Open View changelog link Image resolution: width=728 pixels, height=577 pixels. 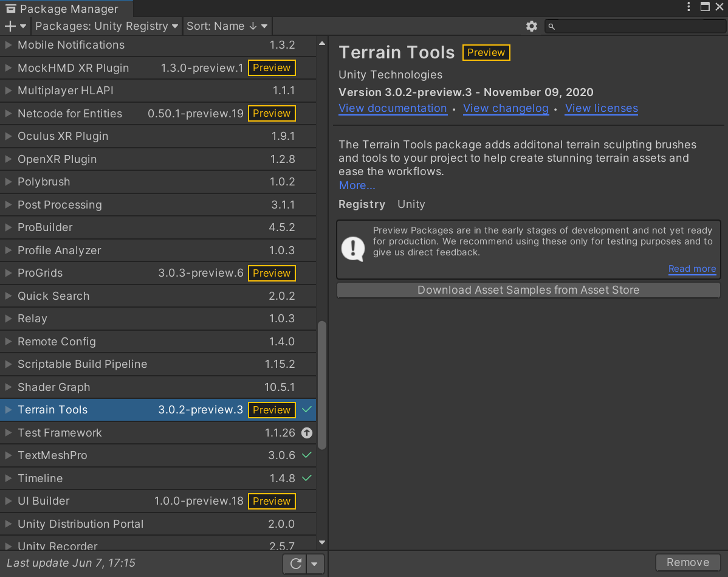coord(506,108)
